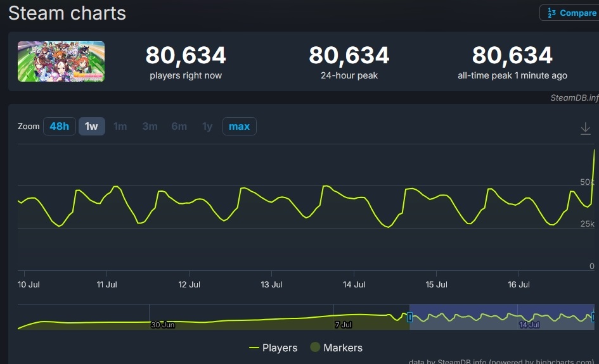Click the 14 Jul main axis label
This screenshot has width=599, height=364.
point(354,285)
